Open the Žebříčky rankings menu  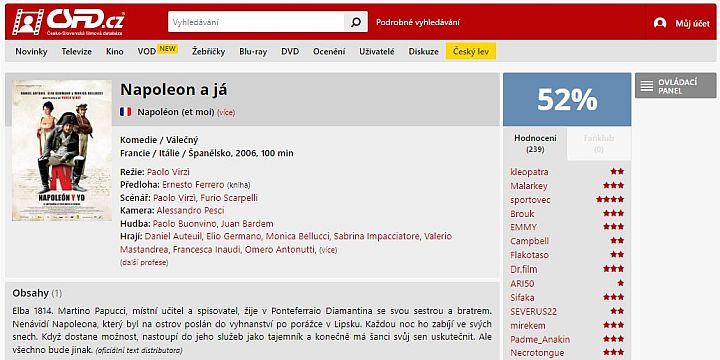click(x=208, y=51)
